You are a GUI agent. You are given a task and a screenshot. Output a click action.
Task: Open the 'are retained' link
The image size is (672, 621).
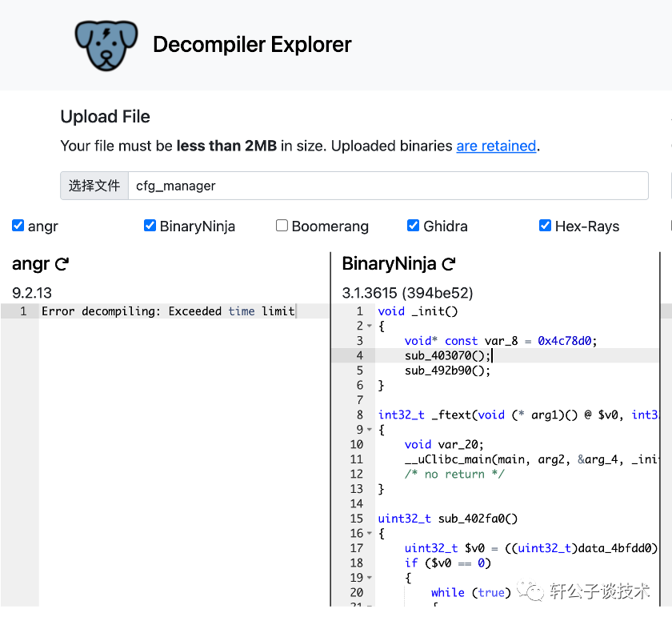click(496, 146)
